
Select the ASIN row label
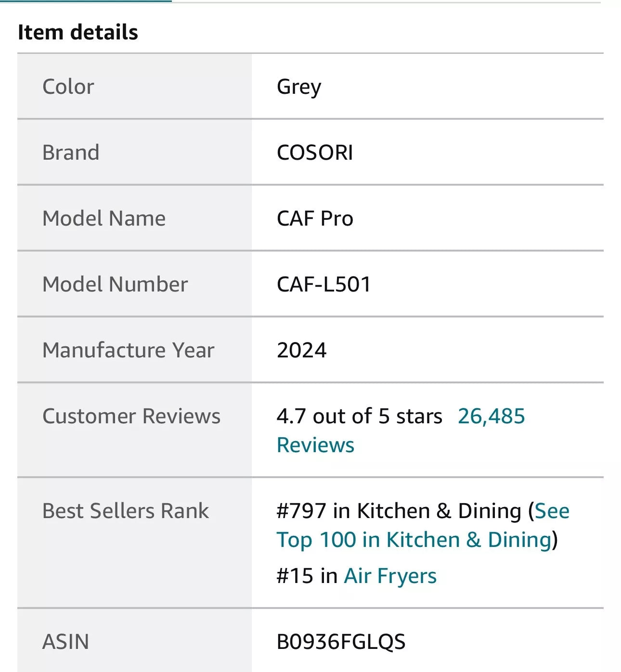(x=66, y=642)
